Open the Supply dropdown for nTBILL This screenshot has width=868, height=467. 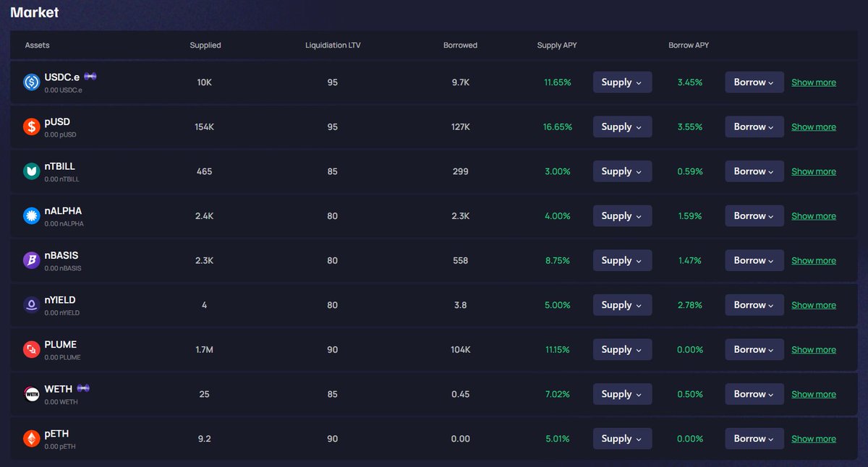(622, 171)
